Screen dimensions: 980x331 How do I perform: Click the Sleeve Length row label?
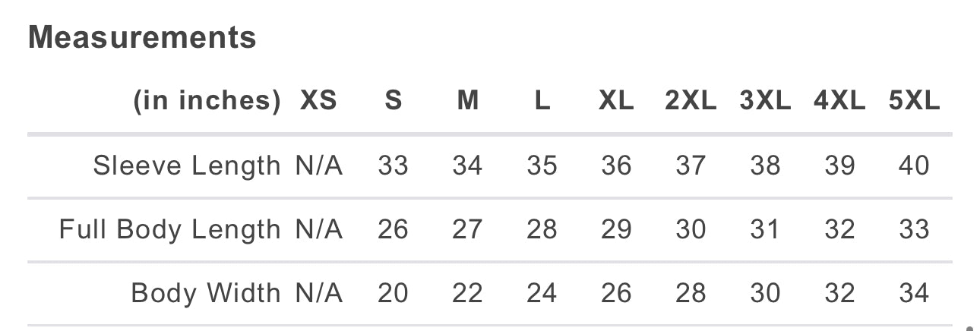[186, 165]
